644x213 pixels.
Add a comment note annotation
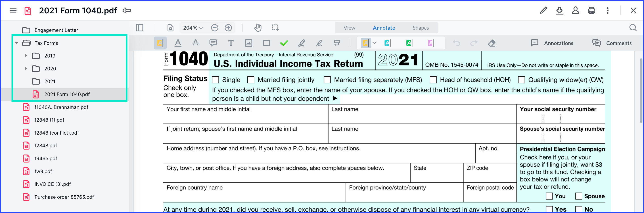[x=213, y=43]
